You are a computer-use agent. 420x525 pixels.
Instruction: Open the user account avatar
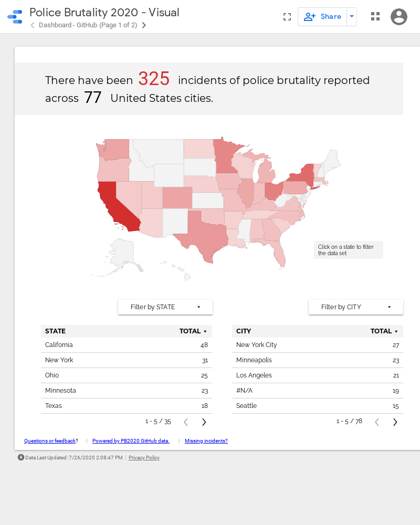[399, 17]
